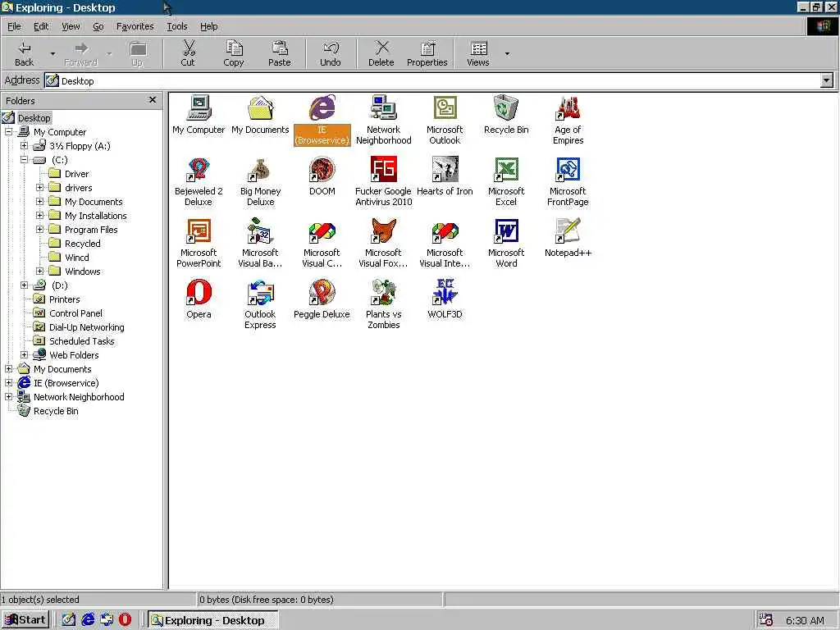Expand the My Installations folder node
The height and width of the screenshot is (630, 840).
[39, 215]
